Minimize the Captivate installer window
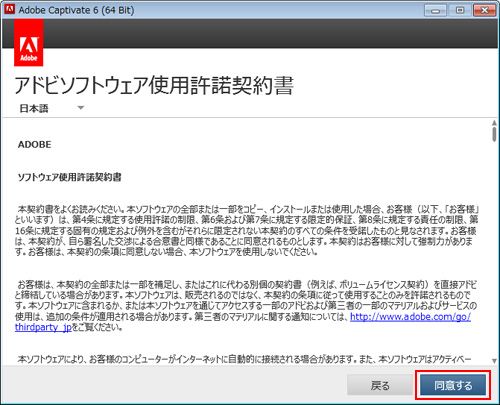 [435, 11]
